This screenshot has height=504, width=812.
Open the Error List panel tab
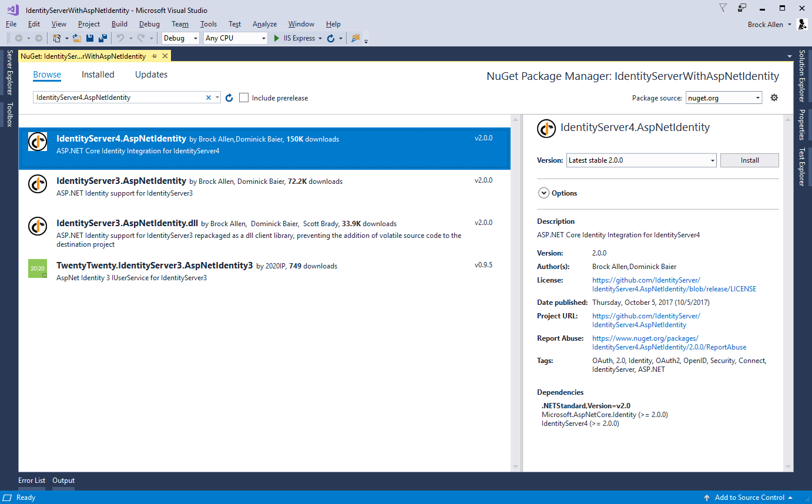pyautogui.click(x=32, y=481)
